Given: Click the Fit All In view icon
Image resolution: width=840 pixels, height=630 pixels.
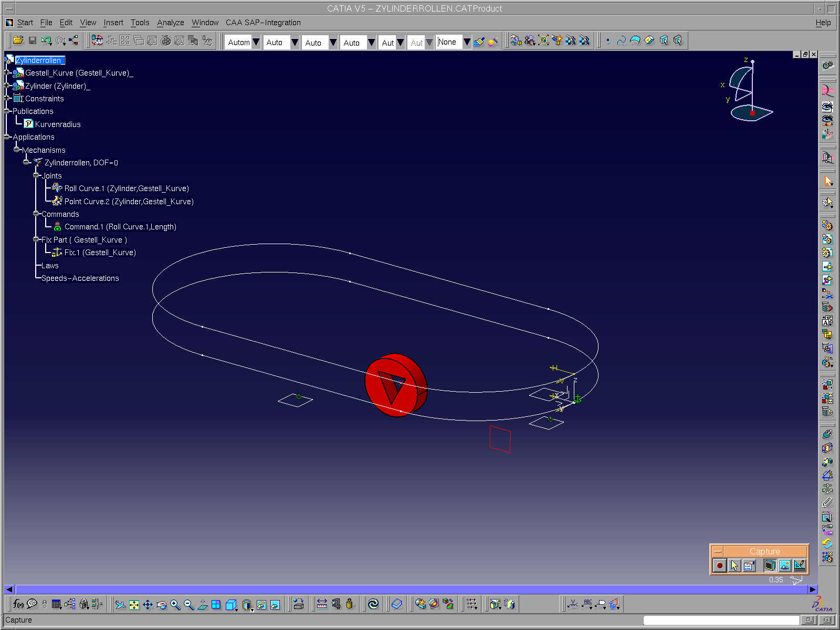Looking at the screenshot, I should point(134,605).
